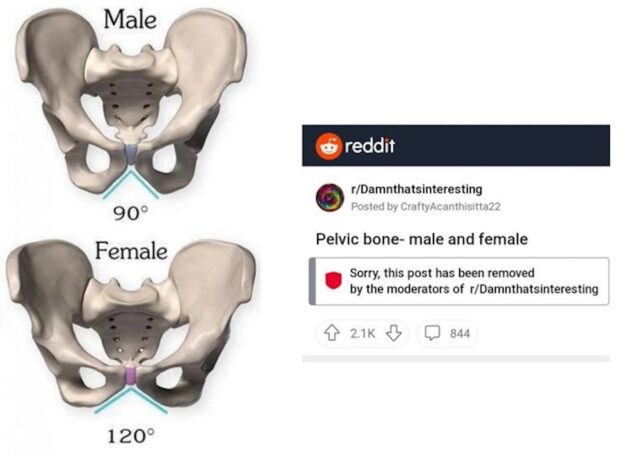This screenshot has width=618, height=454.
Task: Upvote the pelvic bone post
Action: click(x=332, y=333)
